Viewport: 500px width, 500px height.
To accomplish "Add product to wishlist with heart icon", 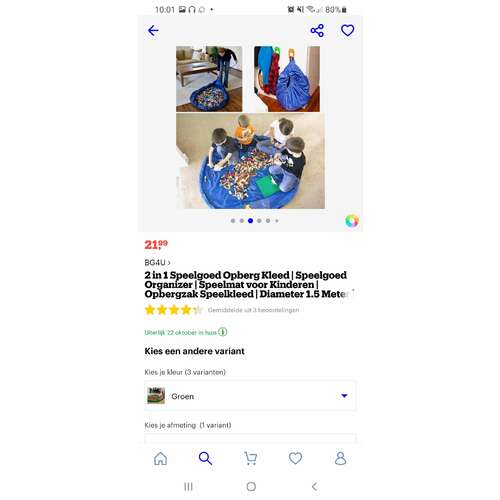I will 347,31.
